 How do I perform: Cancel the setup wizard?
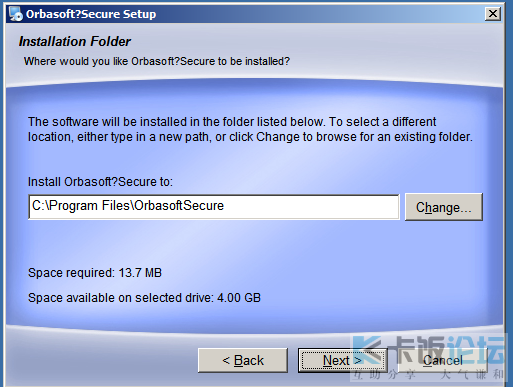click(x=443, y=360)
